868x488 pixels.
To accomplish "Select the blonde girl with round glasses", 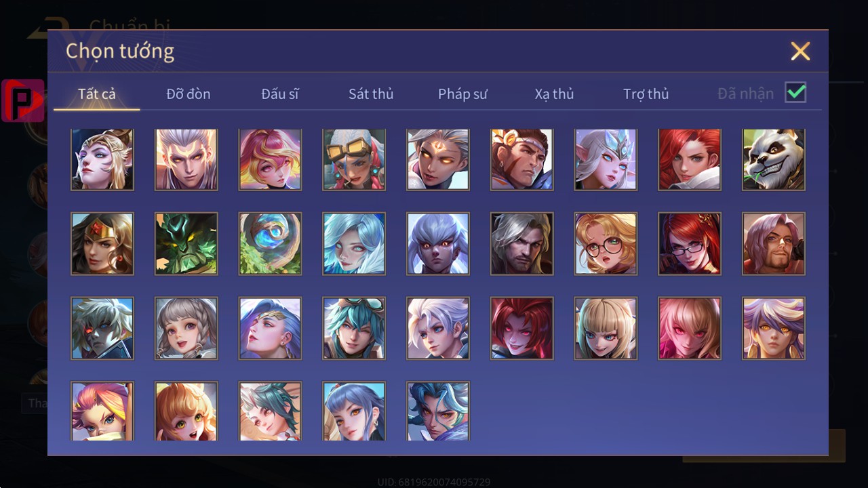I will coord(606,243).
